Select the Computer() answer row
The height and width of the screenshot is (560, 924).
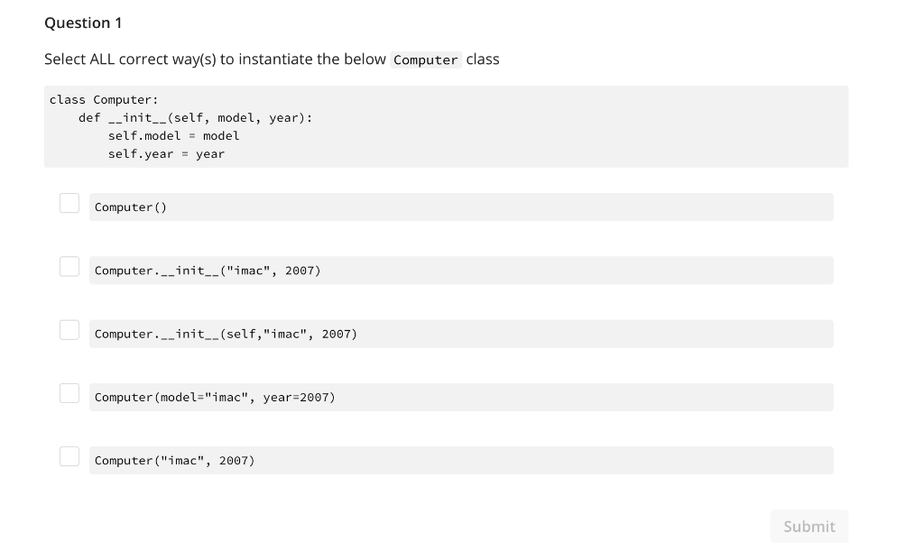pyautogui.click(x=460, y=207)
